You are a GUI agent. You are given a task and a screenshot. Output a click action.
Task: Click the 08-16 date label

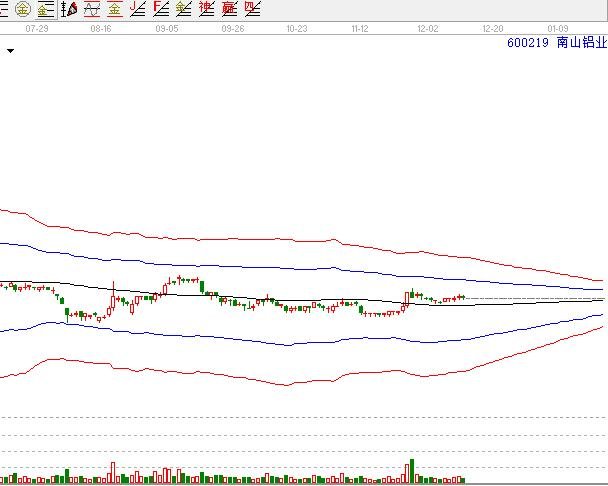(101, 29)
